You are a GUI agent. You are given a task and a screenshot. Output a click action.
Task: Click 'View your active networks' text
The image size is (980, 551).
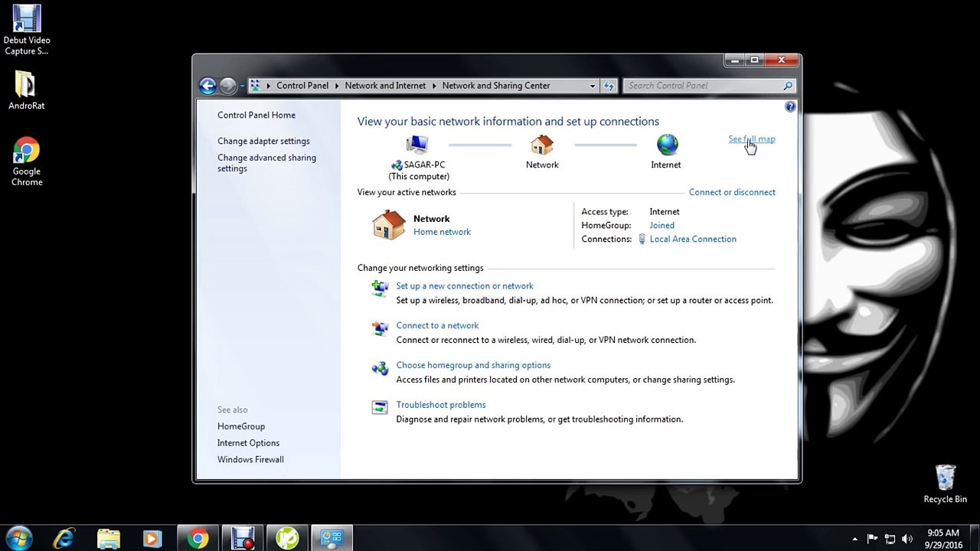pyautogui.click(x=407, y=192)
